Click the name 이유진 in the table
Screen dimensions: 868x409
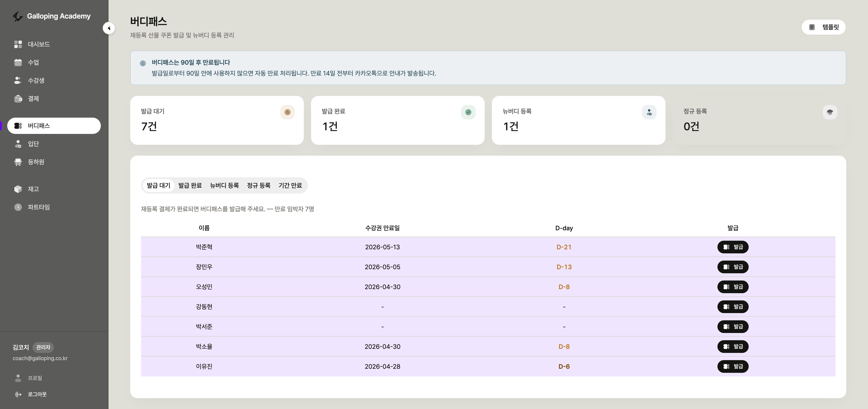click(204, 366)
